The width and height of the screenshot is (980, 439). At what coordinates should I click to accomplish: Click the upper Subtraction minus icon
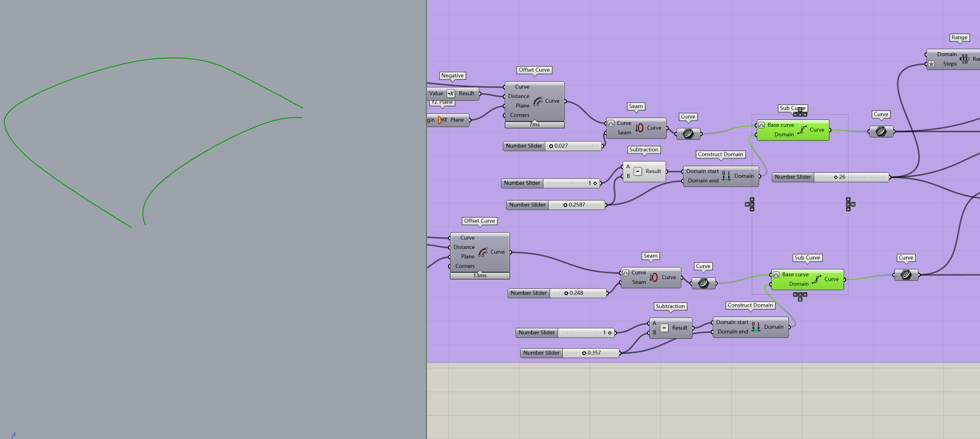tap(638, 172)
